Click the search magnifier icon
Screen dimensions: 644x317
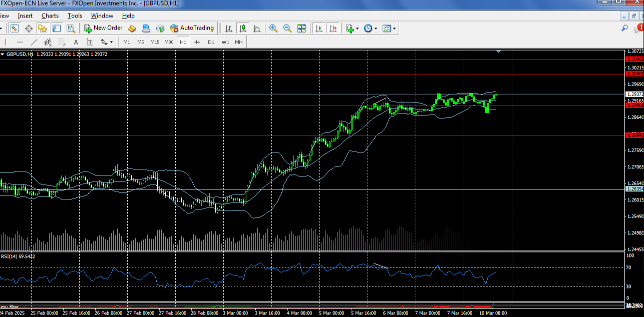coord(625,28)
